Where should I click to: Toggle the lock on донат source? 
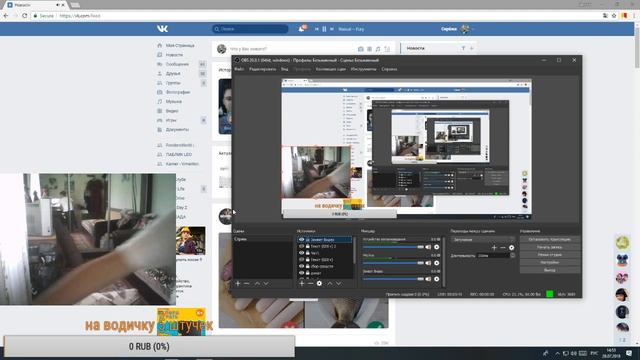308,273
